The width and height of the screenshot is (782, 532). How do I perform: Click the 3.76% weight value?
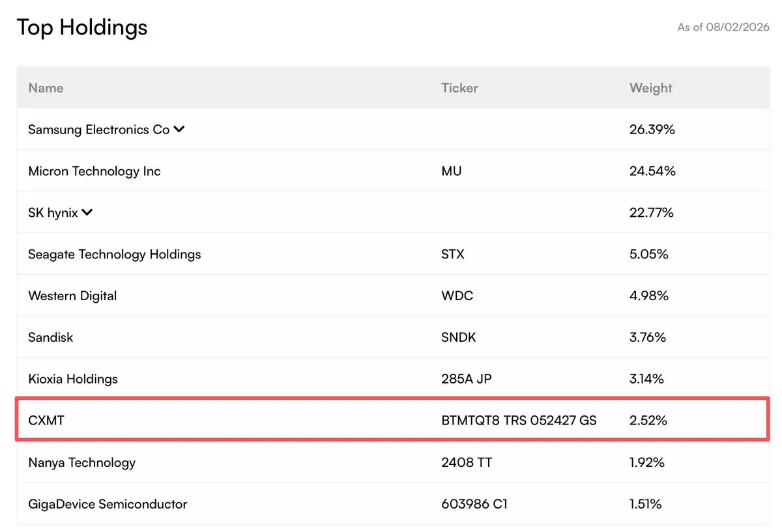pyautogui.click(x=648, y=337)
